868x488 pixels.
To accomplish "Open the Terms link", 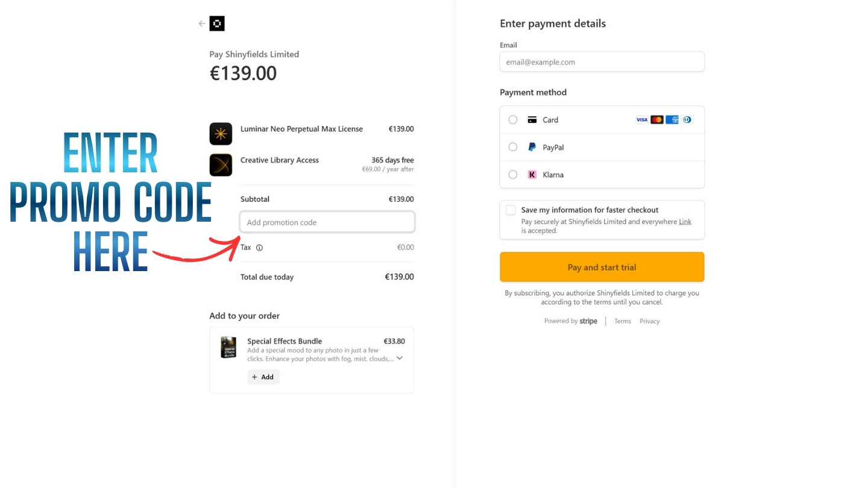I will [623, 321].
